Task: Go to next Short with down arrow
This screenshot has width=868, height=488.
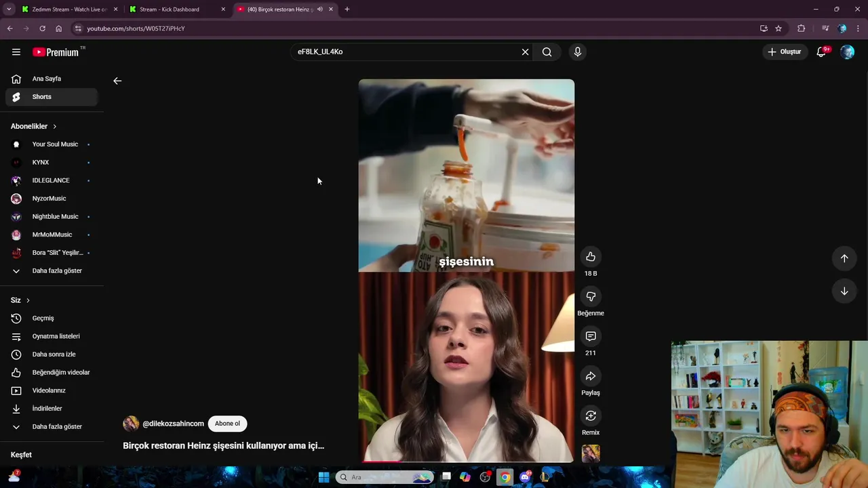Action: click(844, 291)
